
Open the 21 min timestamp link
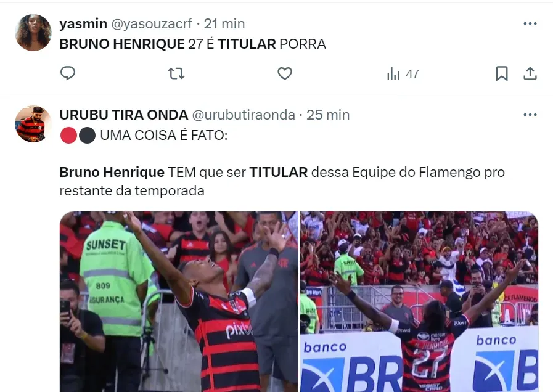click(x=224, y=23)
